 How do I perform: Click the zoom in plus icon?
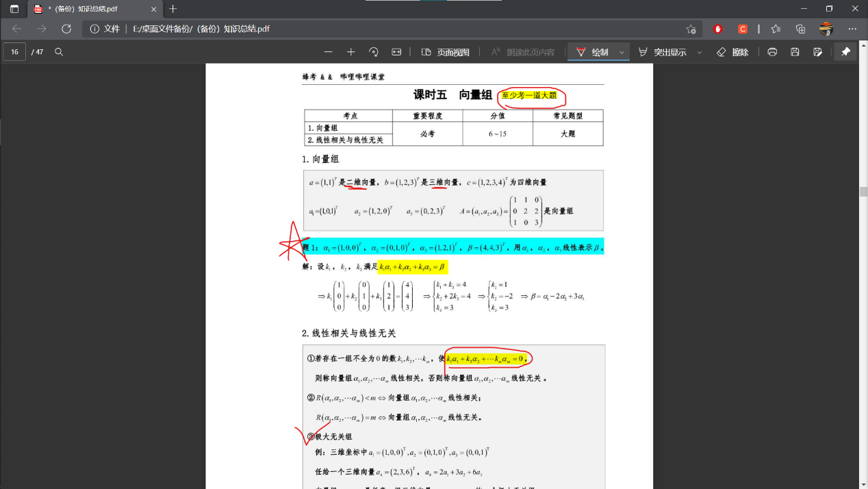click(351, 52)
